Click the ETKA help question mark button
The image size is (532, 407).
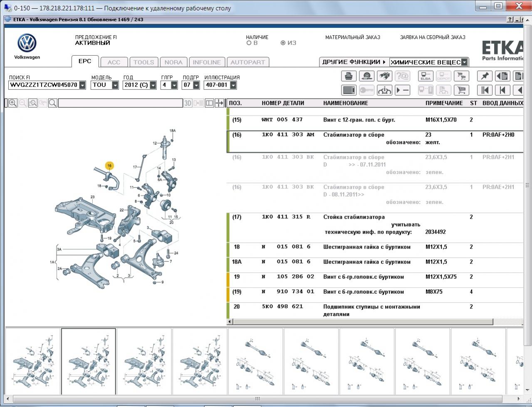click(x=510, y=20)
